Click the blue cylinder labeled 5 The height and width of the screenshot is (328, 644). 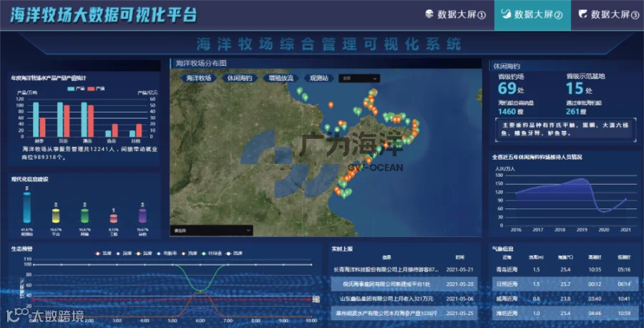(26, 208)
